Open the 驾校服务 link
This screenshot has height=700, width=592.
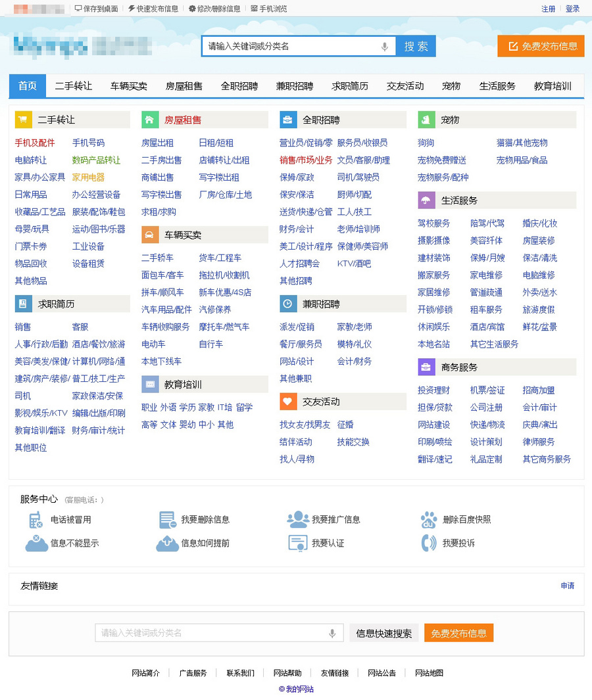pos(434,223)
